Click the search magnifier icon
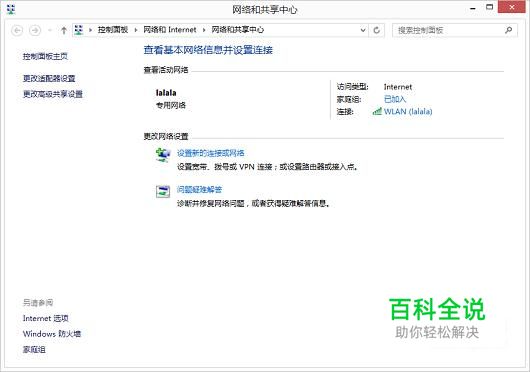The width and height of the screenshot is (530, 372). tap(508, 30)
